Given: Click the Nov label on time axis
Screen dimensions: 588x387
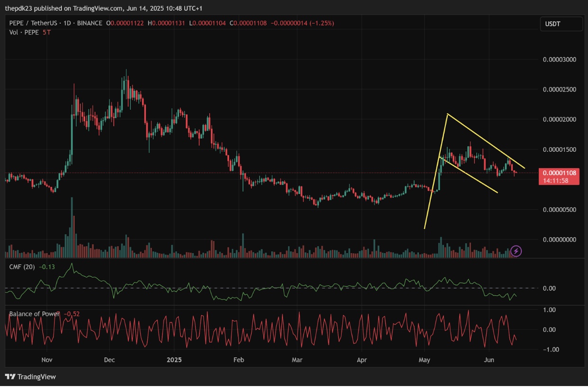Looking at the screenshot, I should [46, 360].
